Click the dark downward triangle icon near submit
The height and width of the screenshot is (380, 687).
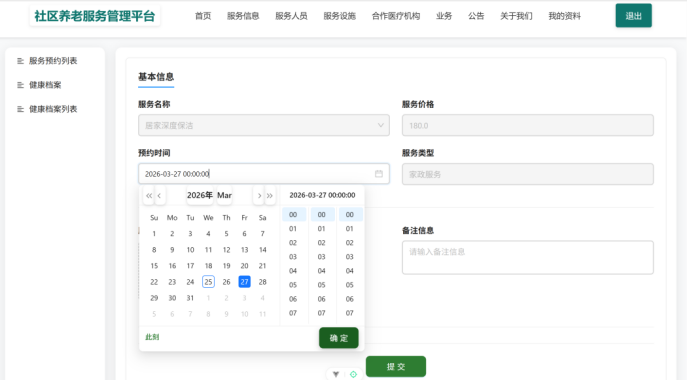point(336,374)
